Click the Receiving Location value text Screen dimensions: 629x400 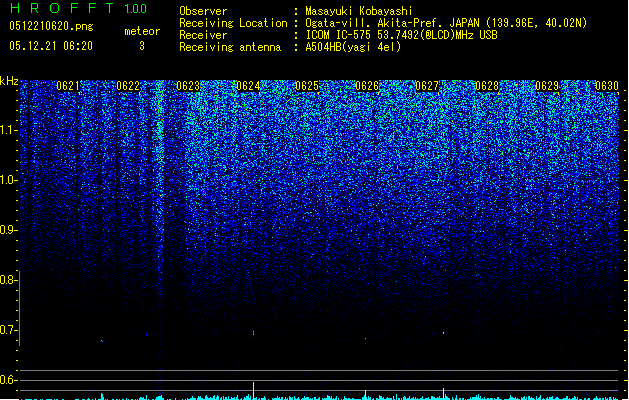[x=446, y=23]
